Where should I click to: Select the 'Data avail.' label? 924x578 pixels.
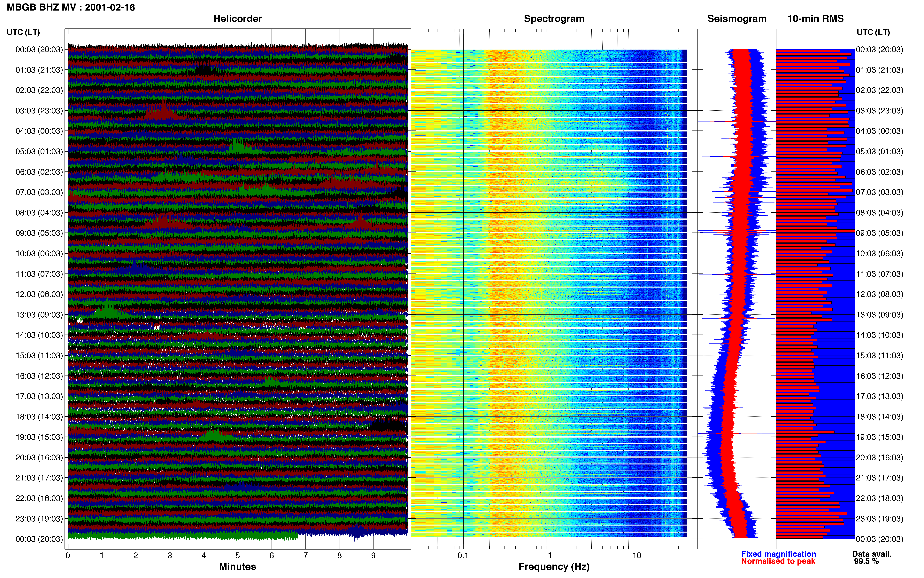[872, 554]
